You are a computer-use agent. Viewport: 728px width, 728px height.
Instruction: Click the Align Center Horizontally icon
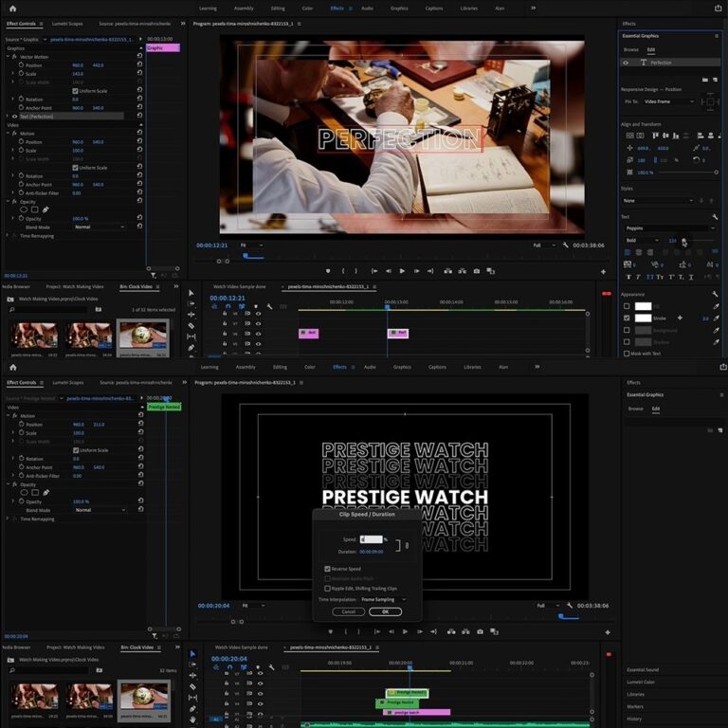tap(665, 136)
